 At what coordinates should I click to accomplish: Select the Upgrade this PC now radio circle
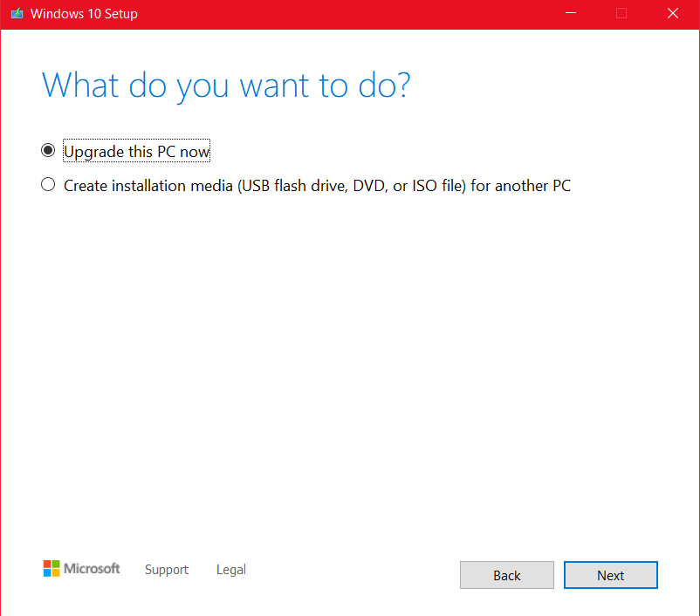pos(48,151)
